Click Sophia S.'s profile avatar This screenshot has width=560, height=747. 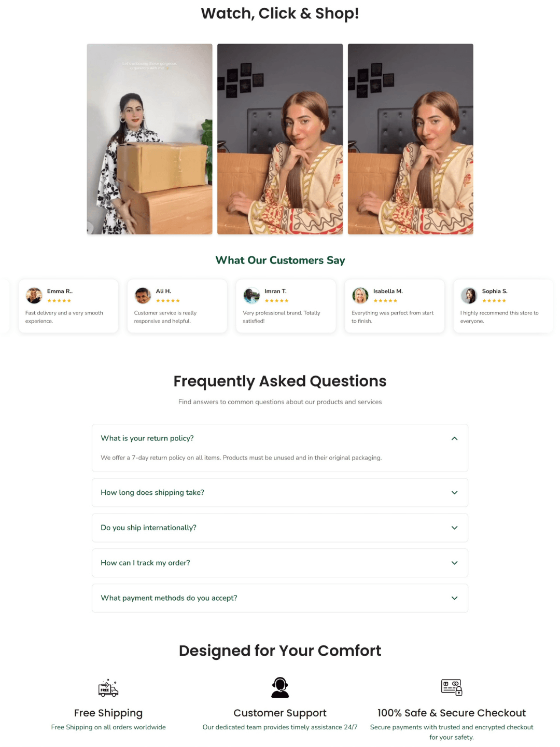coord(469,296)
